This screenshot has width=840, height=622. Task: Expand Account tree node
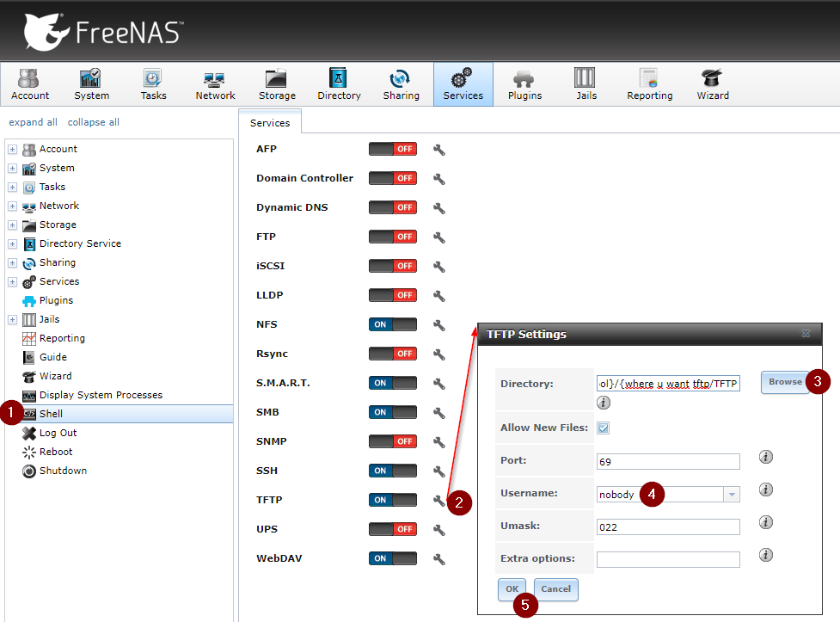tap(12, 149)
